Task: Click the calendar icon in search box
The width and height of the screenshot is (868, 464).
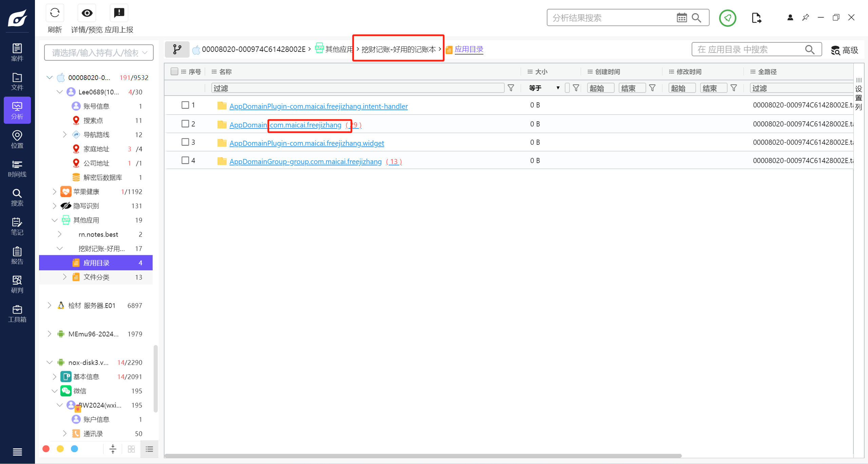Action: [681, 18]
